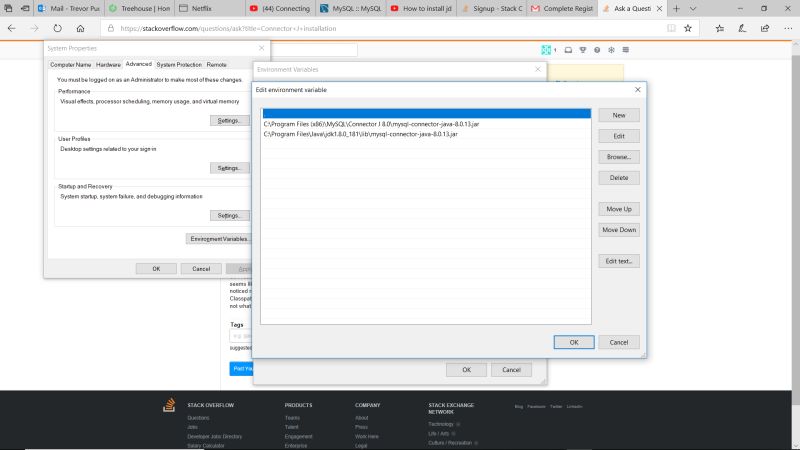Viewport: 800px width, 450px height.
Task: Open Stack Overflow achievements trophy icon
Action: click(583, 50)
